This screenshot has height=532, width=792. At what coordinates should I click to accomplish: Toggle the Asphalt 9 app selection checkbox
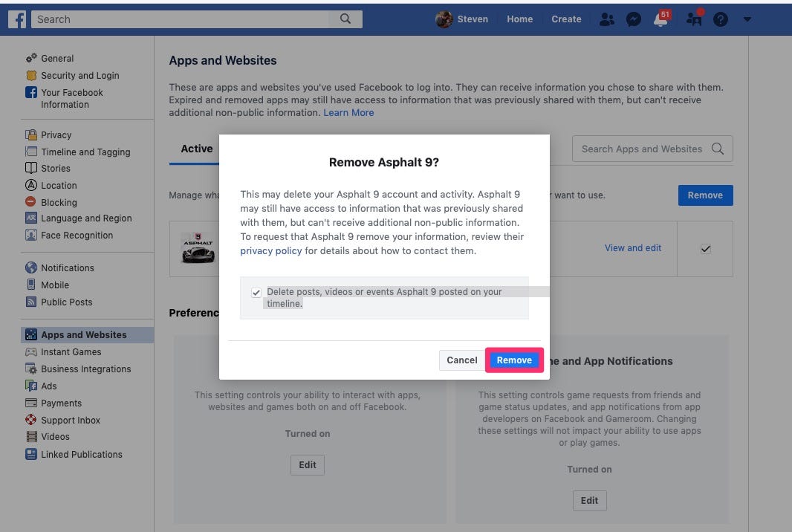(706, 249)
